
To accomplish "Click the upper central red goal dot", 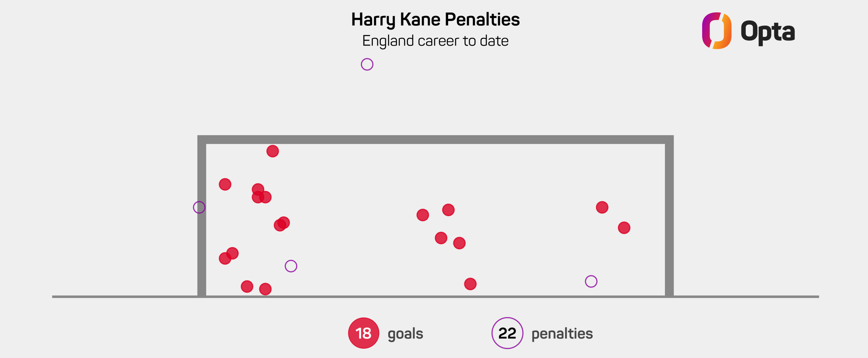I will click(448, 210).
